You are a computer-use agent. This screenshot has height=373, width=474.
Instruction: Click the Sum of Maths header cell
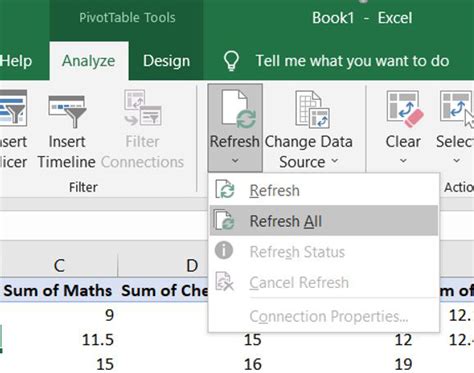tap(58, 290)
